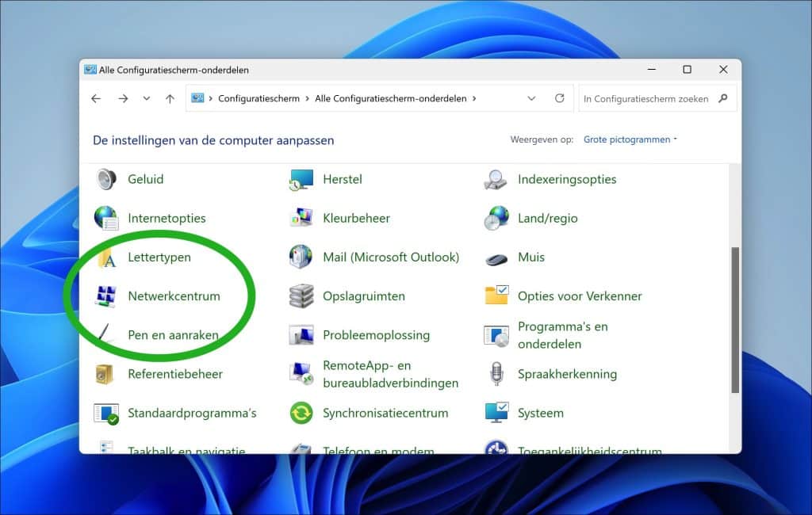Open the Probleemoplossing link
The image size is (812, 515).
(377, 335)
